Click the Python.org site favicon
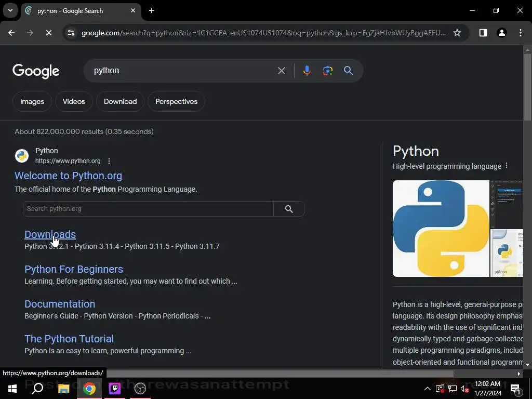The height and width of the screenshot is (399, 532). (22, 156)
